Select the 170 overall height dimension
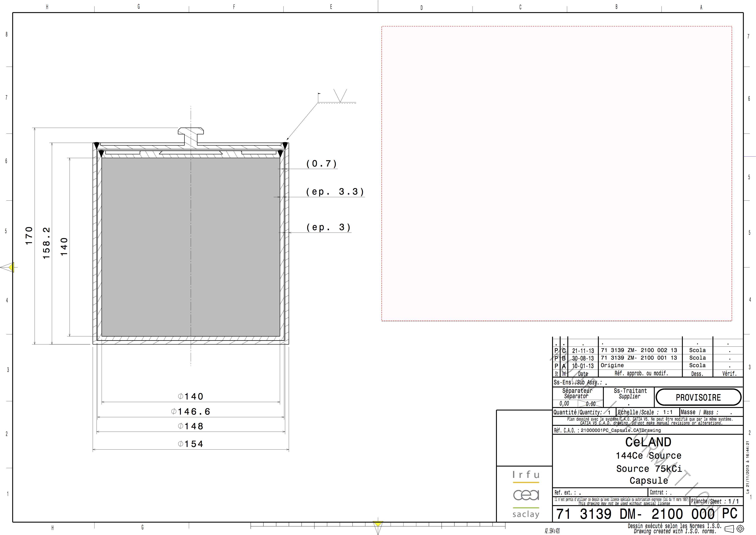The image size is (756, 535). (x=29, y=236)
